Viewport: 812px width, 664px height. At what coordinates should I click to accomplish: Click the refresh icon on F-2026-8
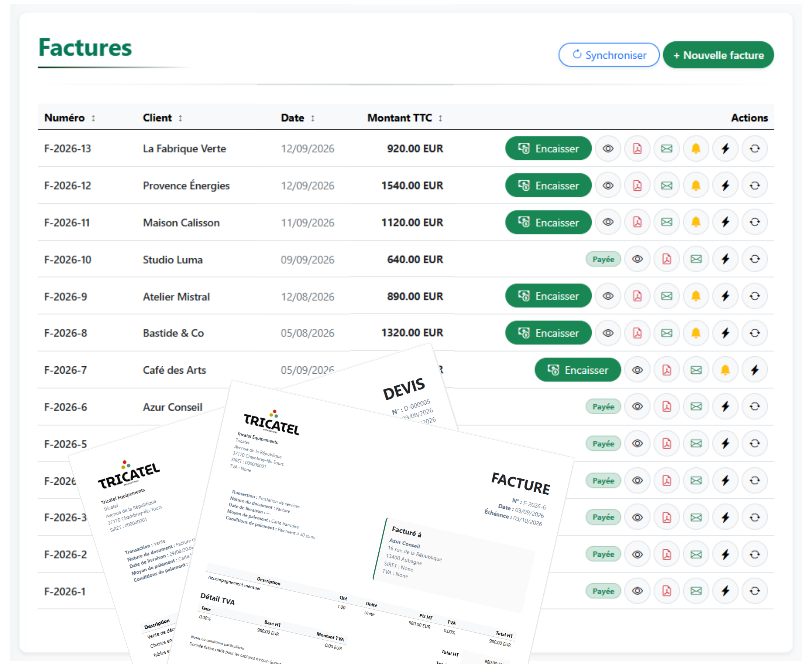pos(754,333)
